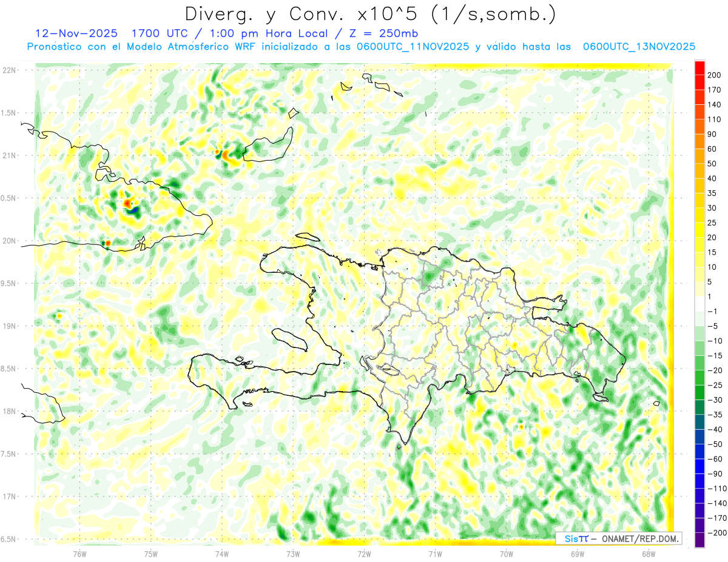Click the '17N' latitude label
Viewport: 728px width, 562px height.
click(x=10, y=497)
